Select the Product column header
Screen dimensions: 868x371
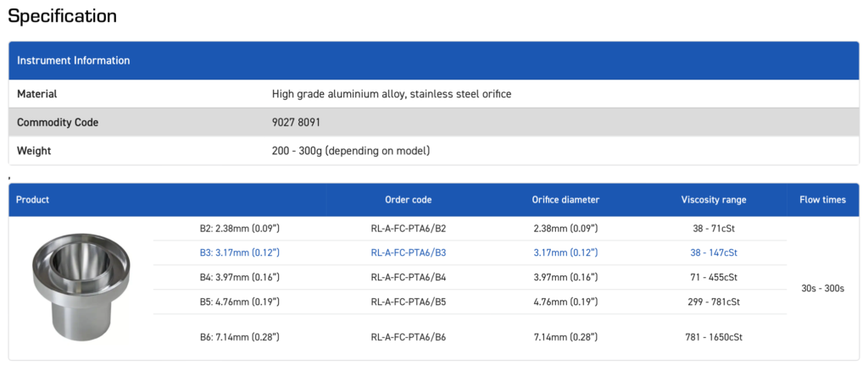(33, 200)
